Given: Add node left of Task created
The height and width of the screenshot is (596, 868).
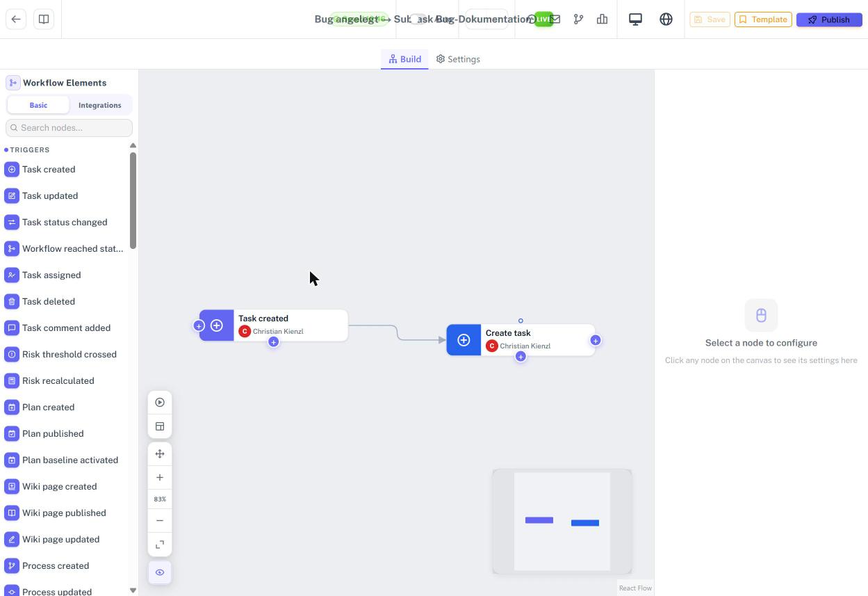Looking at the screenshot, I should click(x=199, y=325).
